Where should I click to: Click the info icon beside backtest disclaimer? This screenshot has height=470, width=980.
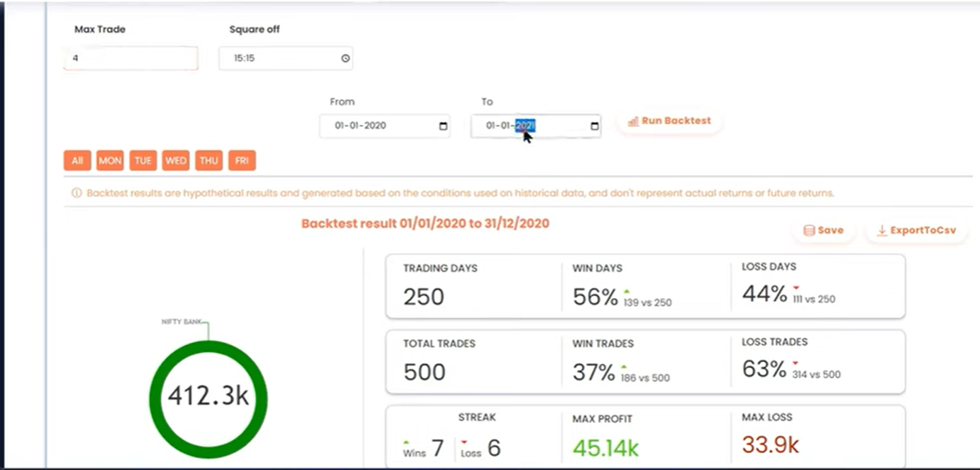(75, 193)
